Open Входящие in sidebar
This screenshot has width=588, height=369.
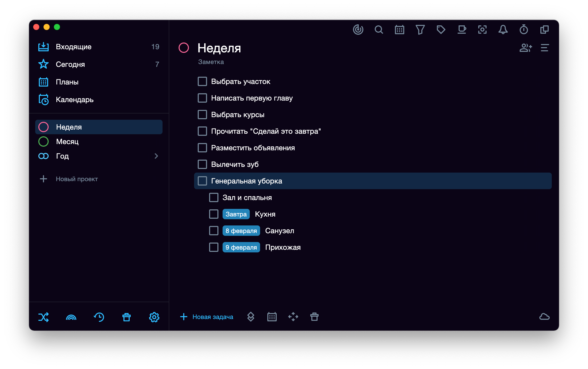99,47
